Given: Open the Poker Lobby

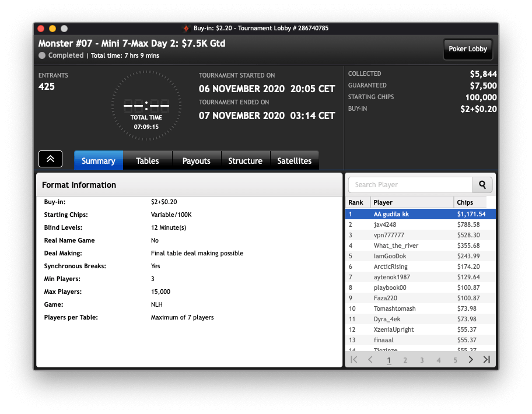Looking at the screenshot, I should click(468, 49).
